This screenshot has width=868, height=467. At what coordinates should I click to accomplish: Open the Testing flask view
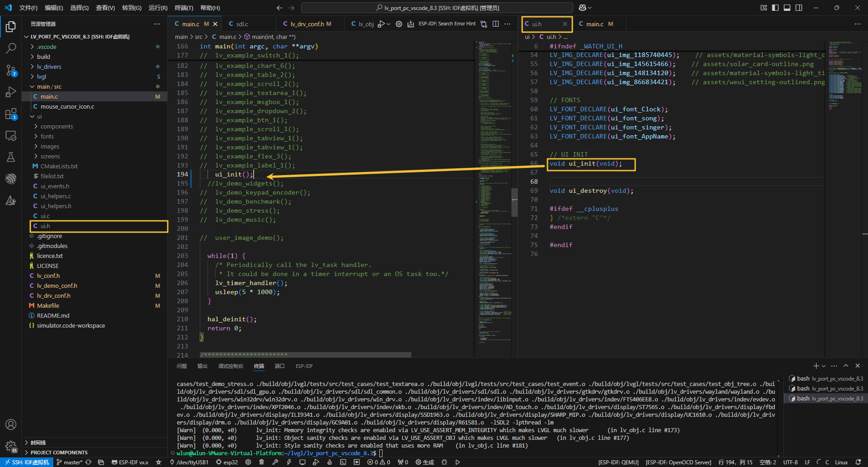tap(11, 157)
